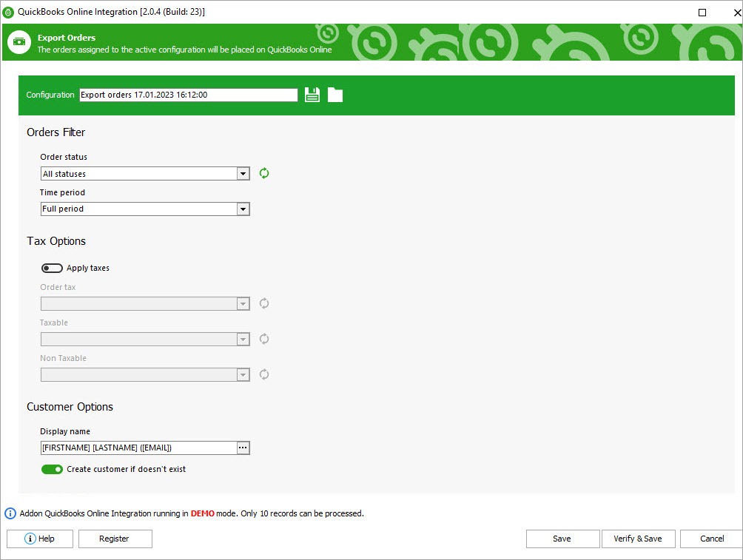Viewport: 743px width, 560px height.
Task: Open the Order tax dropdown
Action: (243, 303)
